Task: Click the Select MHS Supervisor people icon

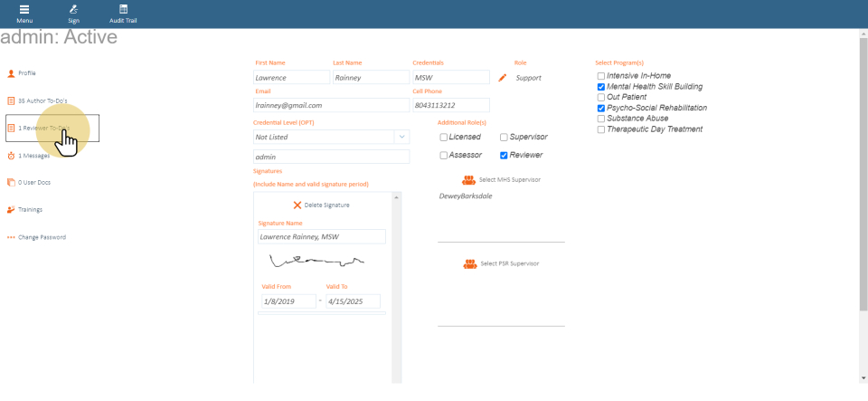Action: point(468,180)
